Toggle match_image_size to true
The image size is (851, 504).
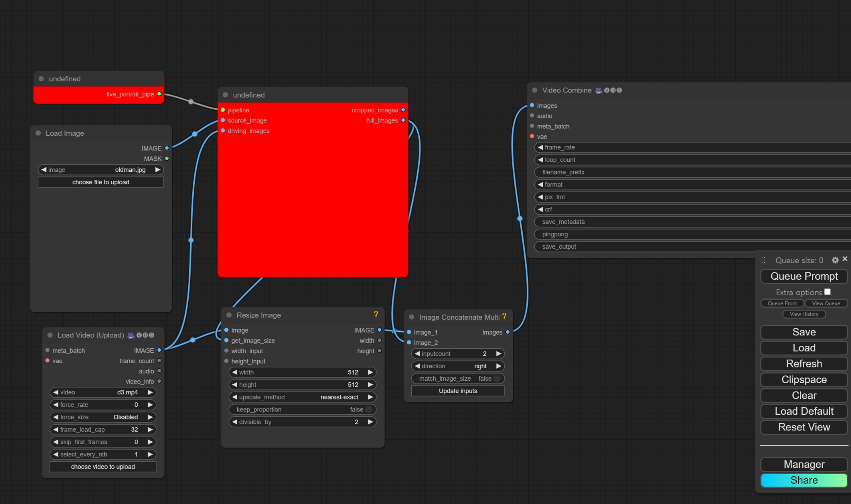click(497, 378)
